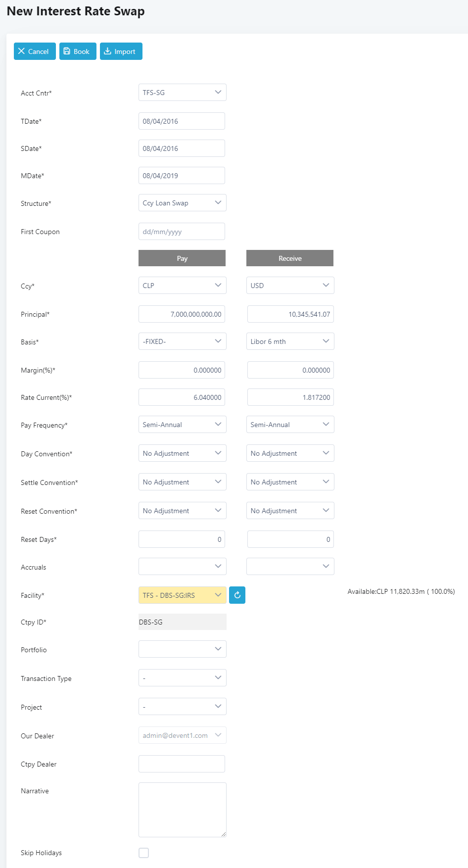
Task: Click the Ctpy Dealer input field
Action: pos(182,764)
